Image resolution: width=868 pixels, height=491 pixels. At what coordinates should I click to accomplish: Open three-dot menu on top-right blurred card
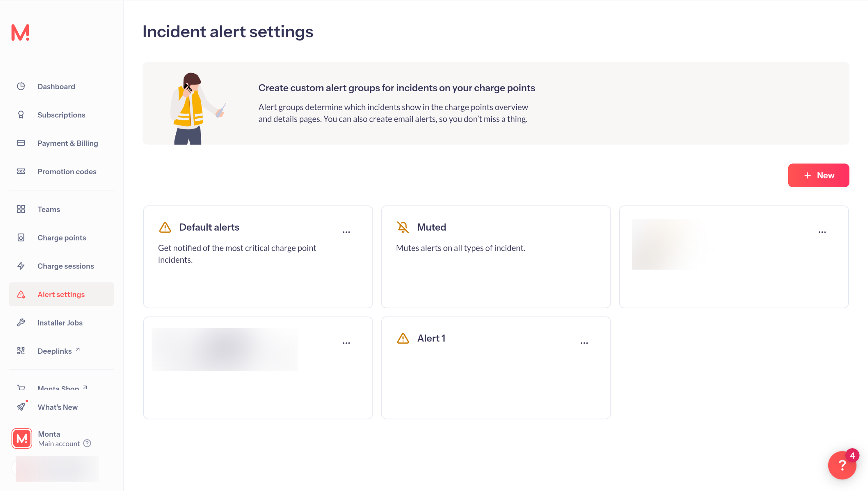(x=822, y=232)
